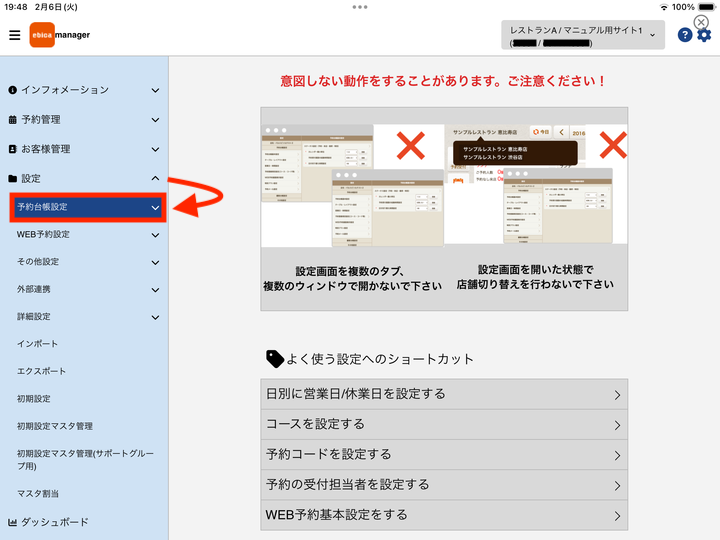Open 詳細設定 submenu item
Viewport: 720px width, 540px height.
click(34, 316)
